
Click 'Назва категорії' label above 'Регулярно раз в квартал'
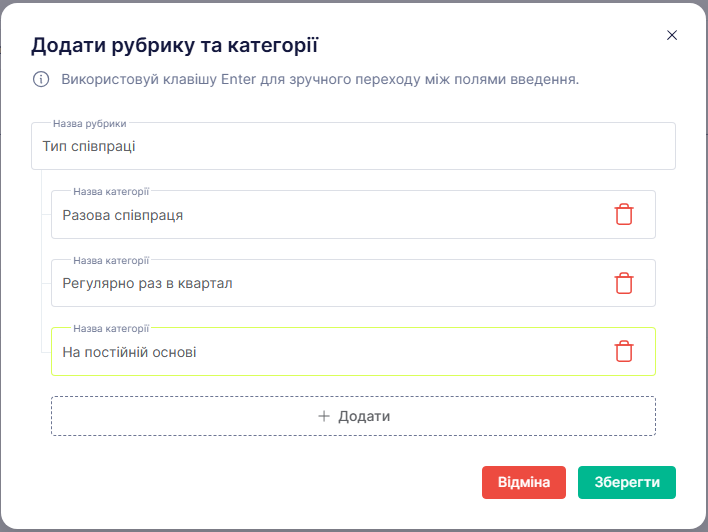tap(111, 260)
